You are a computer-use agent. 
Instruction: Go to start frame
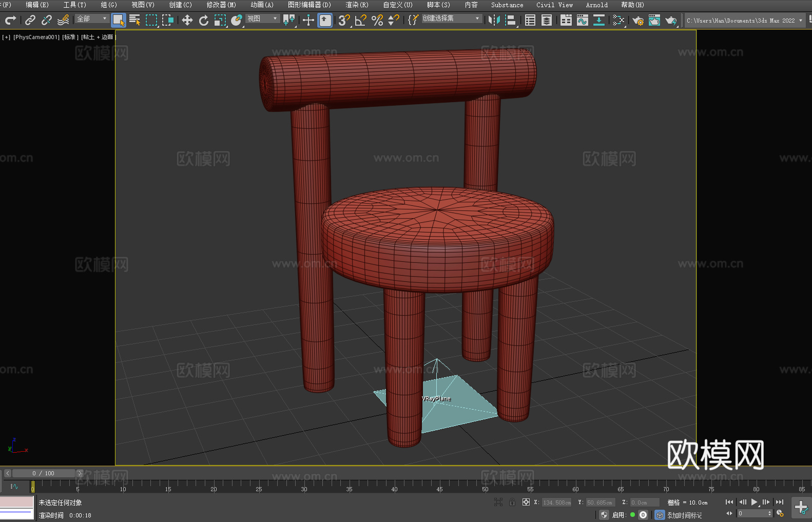(x=729, y=502)
